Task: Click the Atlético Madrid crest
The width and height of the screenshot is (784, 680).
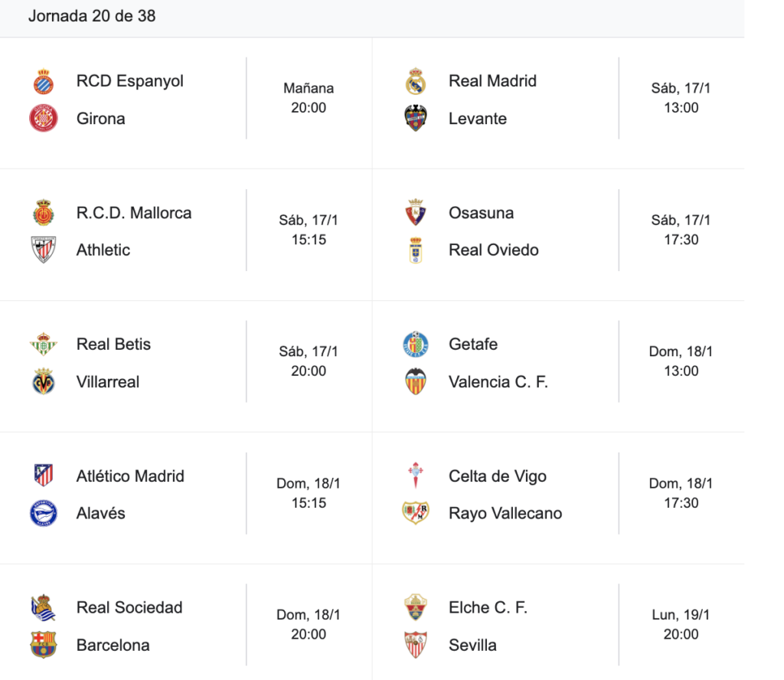Action: (x=44, y=476)
